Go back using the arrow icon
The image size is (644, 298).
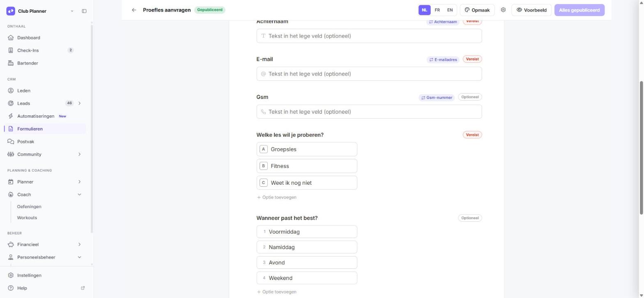[134, 10]
